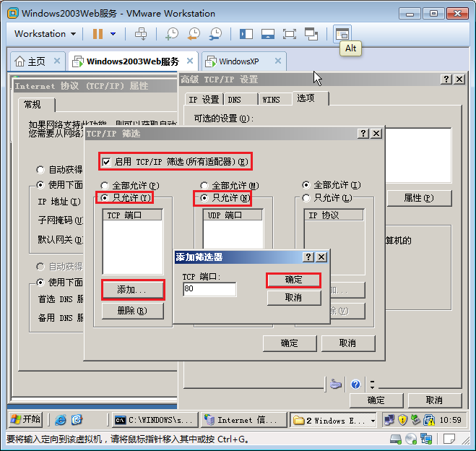Click help icon on 高级 TCP/IP 设置 title bar
The image size is (476, 451).
coord(446,80)
